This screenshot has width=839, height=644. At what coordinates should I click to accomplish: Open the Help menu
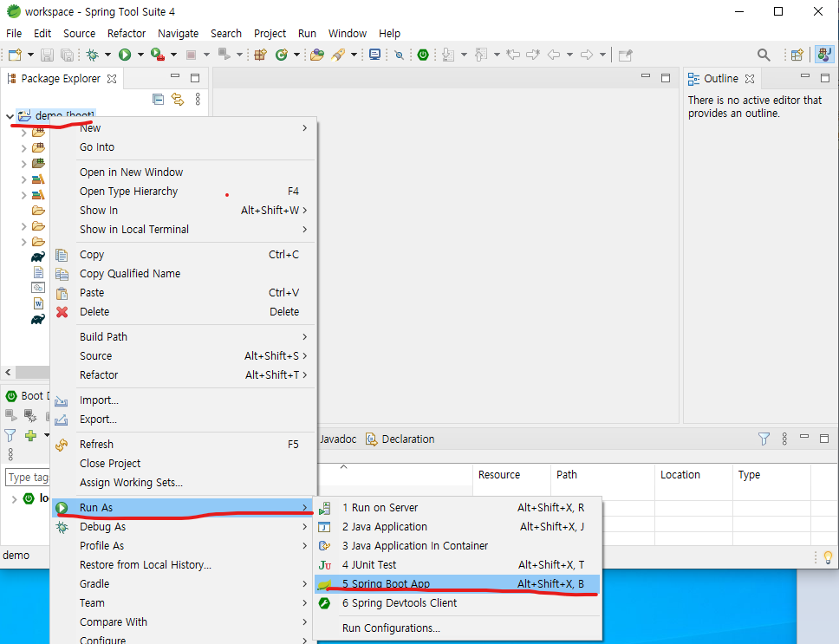389,33
